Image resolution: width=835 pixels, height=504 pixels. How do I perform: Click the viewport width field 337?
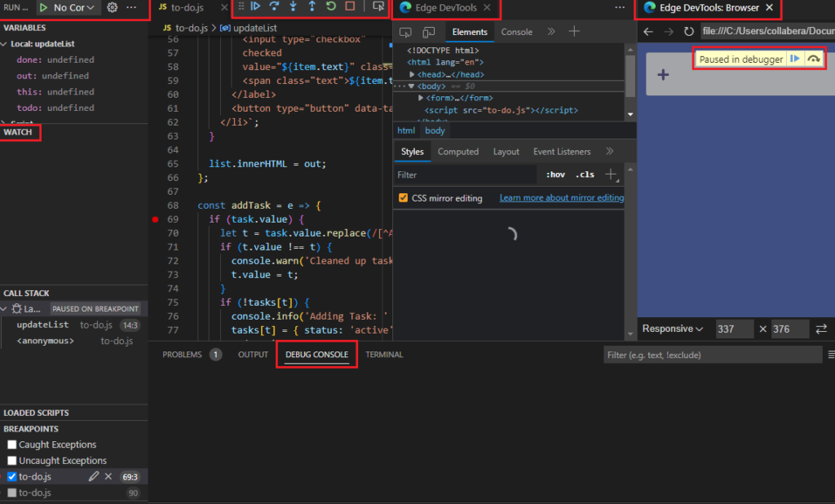point(733,329)
